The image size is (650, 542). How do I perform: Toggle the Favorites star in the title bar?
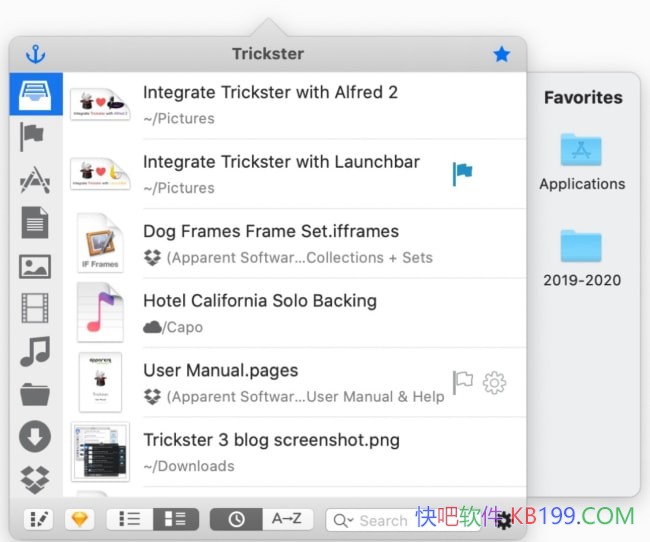coord(501,54)
